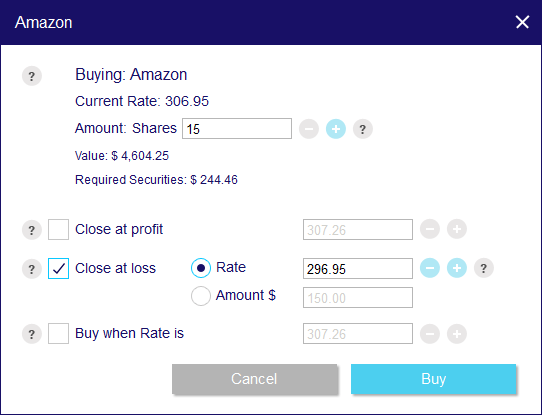Click the Cancel button

pyautogui.click(x=254, y=379)
